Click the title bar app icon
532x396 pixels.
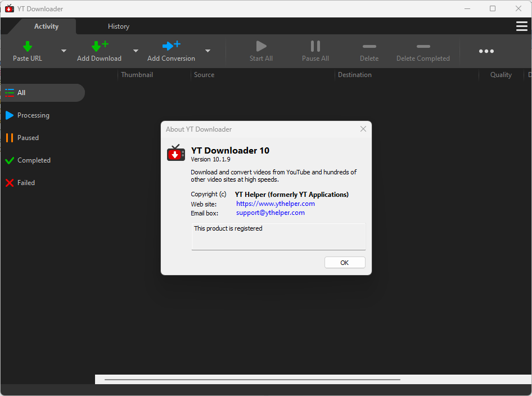click(10, 8)
